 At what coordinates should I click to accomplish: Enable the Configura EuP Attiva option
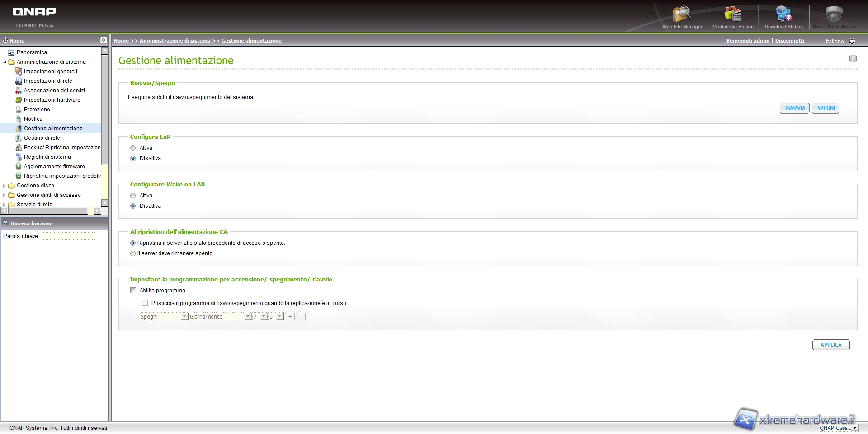[133, 148]
